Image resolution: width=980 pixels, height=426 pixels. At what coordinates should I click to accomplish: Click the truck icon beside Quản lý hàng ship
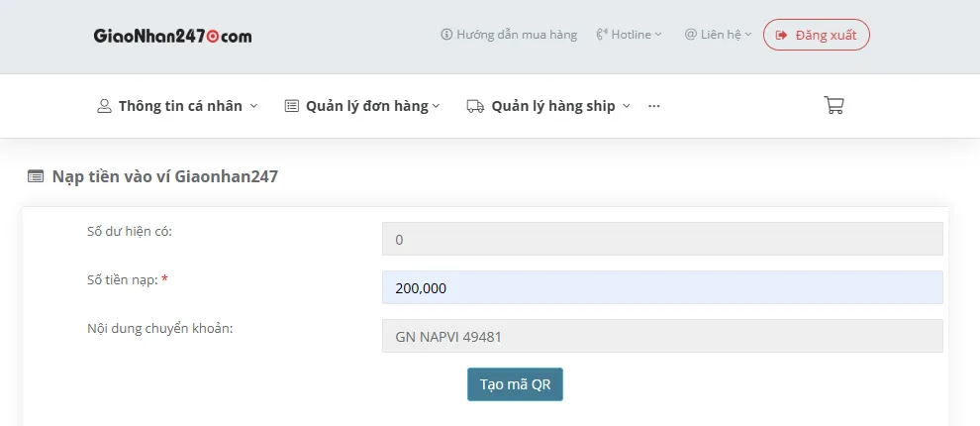(x=475, y=106)
